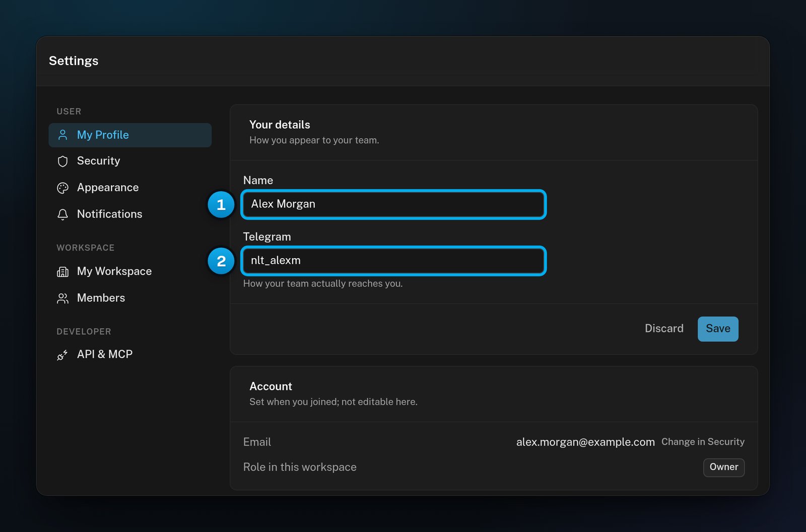Click the Telegram field label

tap(267, 237)
